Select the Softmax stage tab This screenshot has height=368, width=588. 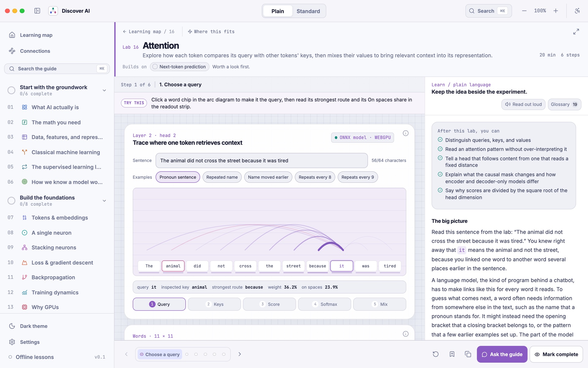tap(325, 304)
